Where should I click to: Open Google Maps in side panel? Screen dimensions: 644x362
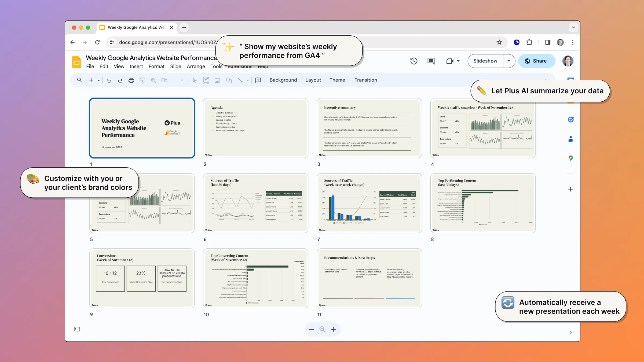(571, 158)
